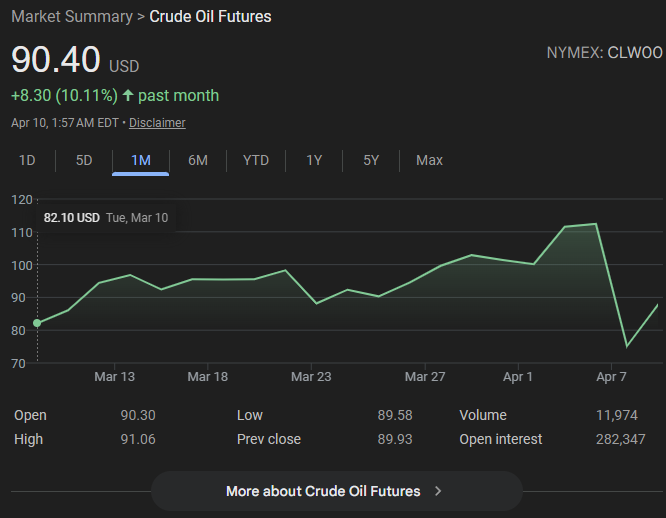The image size is (666, 518).
Task: Open More about Crude Oil Futures
Action: [x=323, y=491]
